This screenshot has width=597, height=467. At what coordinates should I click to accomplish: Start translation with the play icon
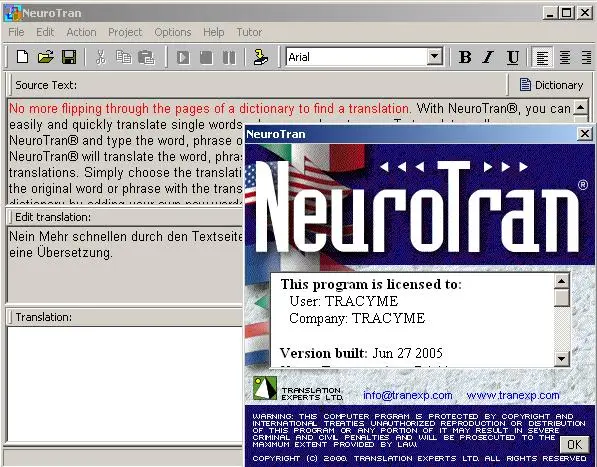click(x=183, y=57)
